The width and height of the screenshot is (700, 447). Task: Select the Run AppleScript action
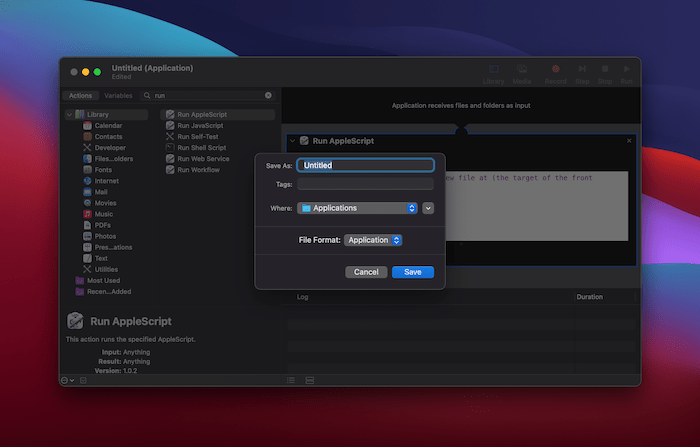click(217, 115)
